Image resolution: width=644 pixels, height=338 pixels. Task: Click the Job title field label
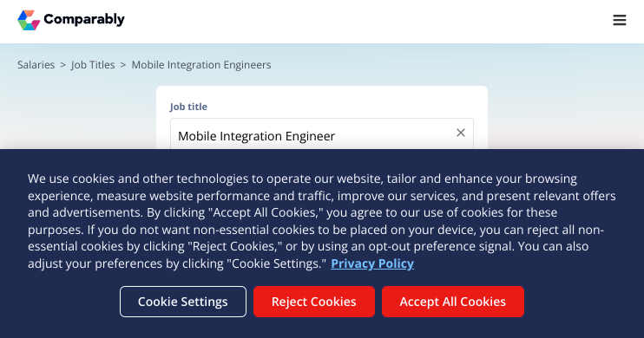pos(188,107)
